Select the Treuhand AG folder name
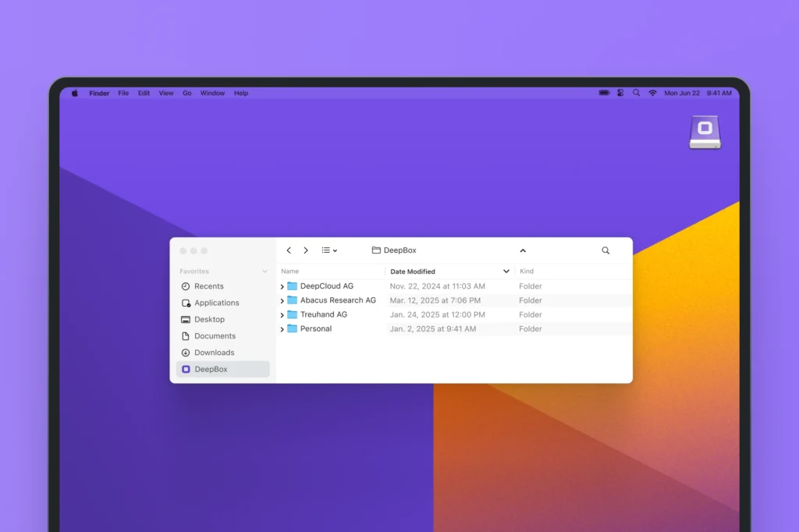The height and width of the screenshot is (532, 799). click(x=324, y=315)
